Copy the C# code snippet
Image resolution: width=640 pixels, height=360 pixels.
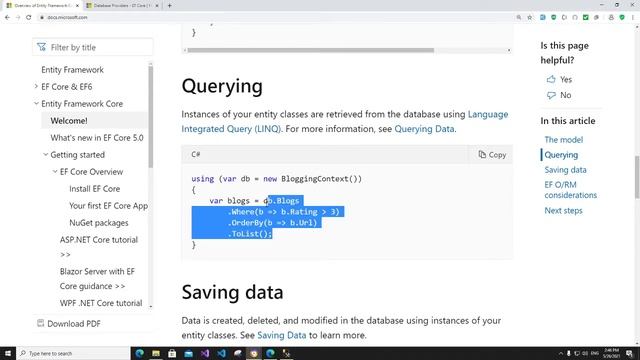point(492,155)
